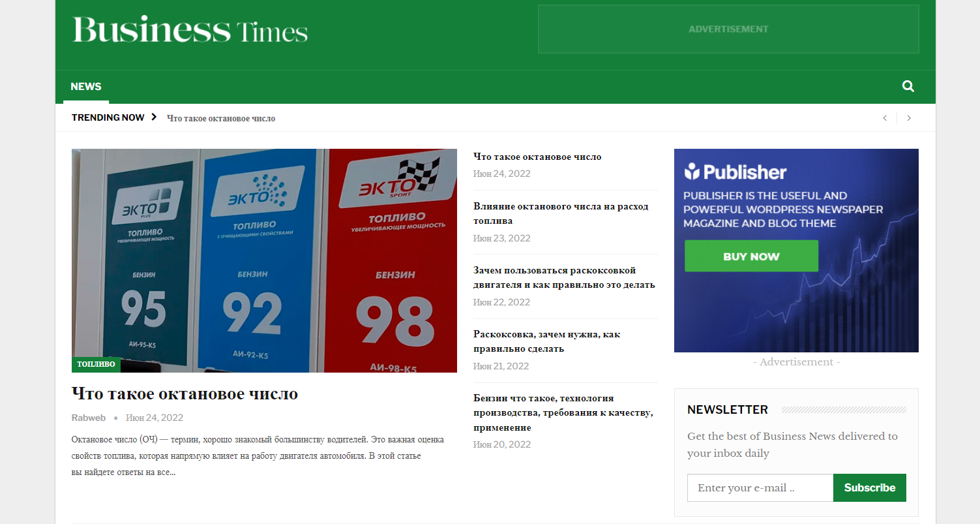
Task: Open the featured fuel pump image
Action: click(x=264, y=260)
